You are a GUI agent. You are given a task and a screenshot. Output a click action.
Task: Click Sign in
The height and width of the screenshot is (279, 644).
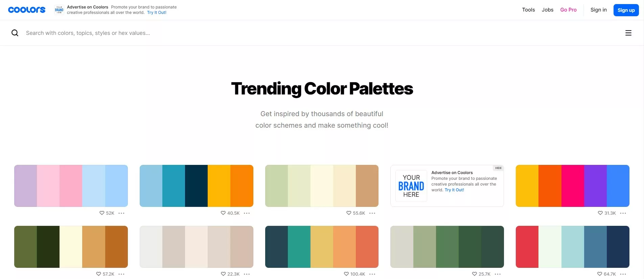(598, 9)
